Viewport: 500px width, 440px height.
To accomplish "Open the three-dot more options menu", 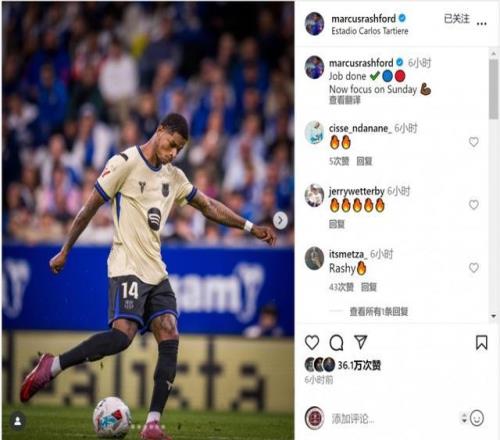I will 481,24.
